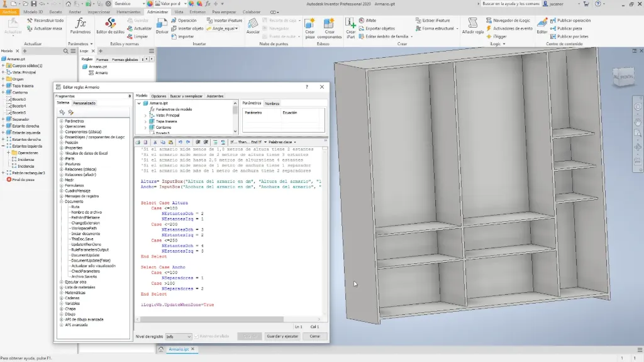The width and height of the screenshot is (644, 362).
Task: Click the Crear iPart icon
Action: (350, 27)
